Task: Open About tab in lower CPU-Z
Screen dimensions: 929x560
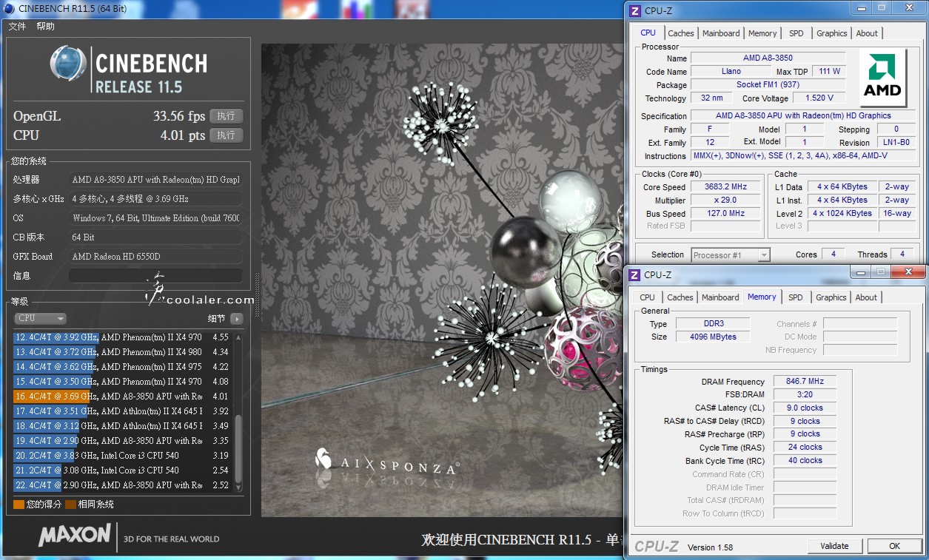Action: [x=866, y=297]
